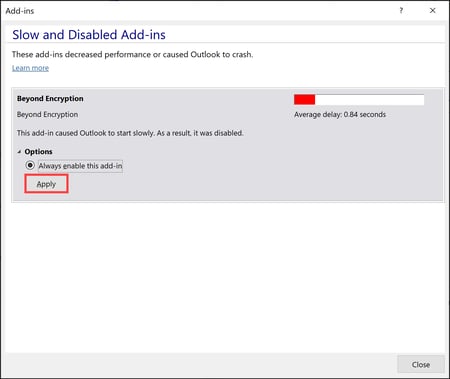Click the Average delay: 0.84 seconds text
Screen dimensions: 450x379
340,114
